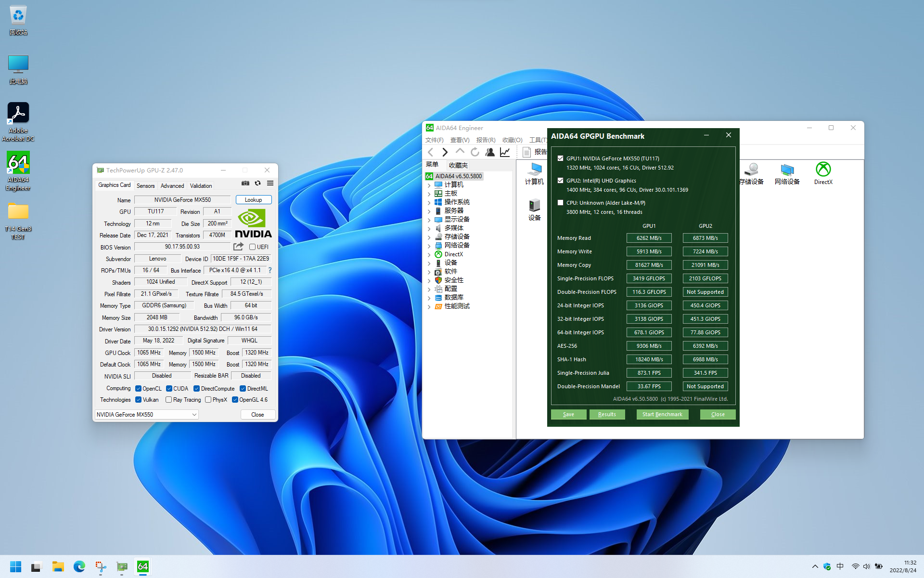924x578 pixels.
Task: Click Save in GPGPU Benchmark
Action: point(568,414)
